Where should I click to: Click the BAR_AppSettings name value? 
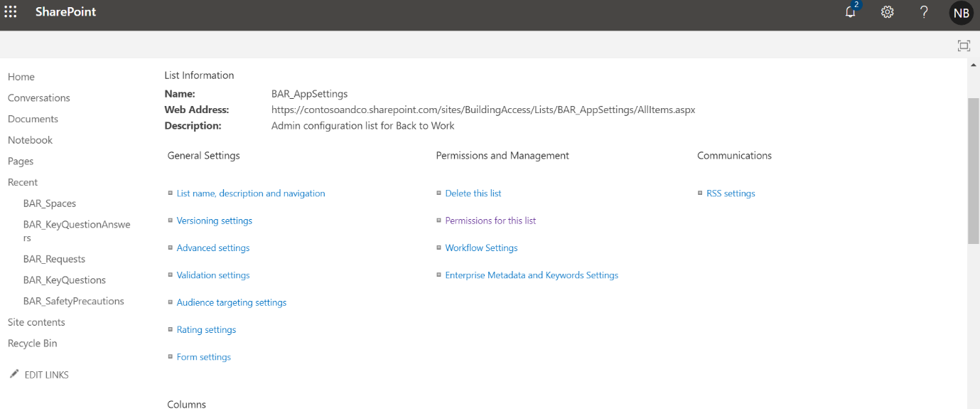309,94
